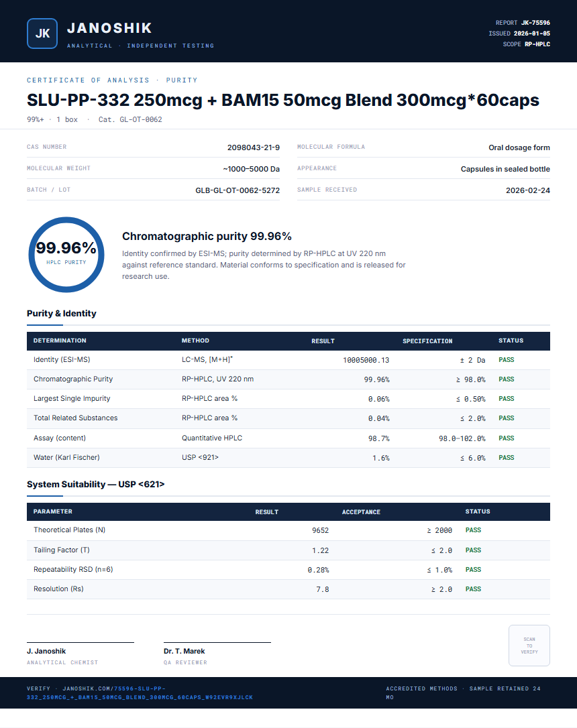Select Tailing Factor (T) row label

[61, 550]
